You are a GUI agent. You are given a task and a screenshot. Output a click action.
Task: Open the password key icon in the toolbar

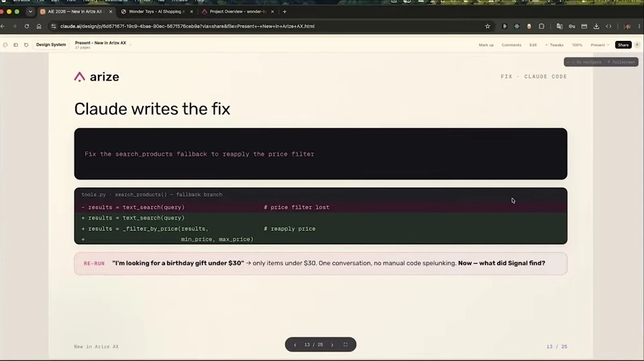pos(572,26)
